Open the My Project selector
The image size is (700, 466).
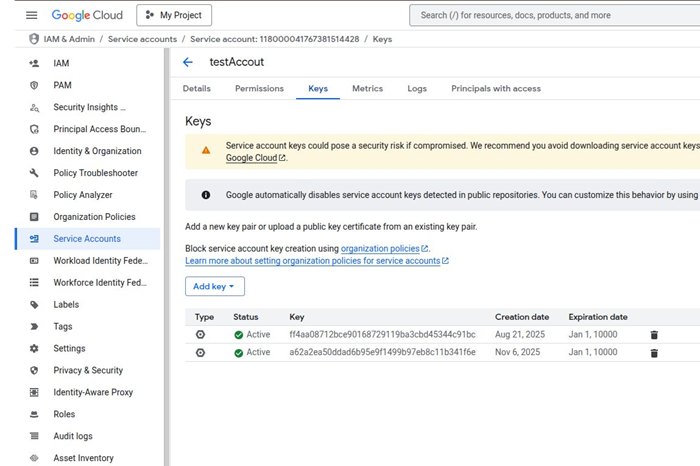pyautogui.click(x=174, y=15)
